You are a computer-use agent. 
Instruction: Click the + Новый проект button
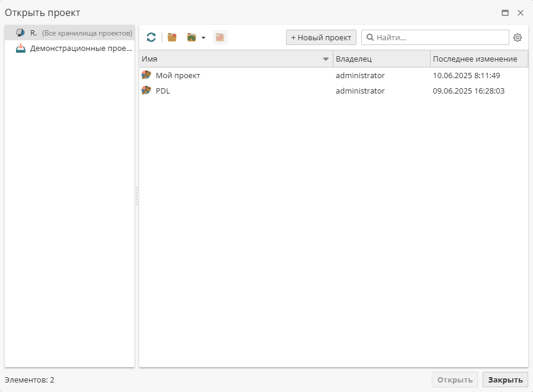[321, 37]
